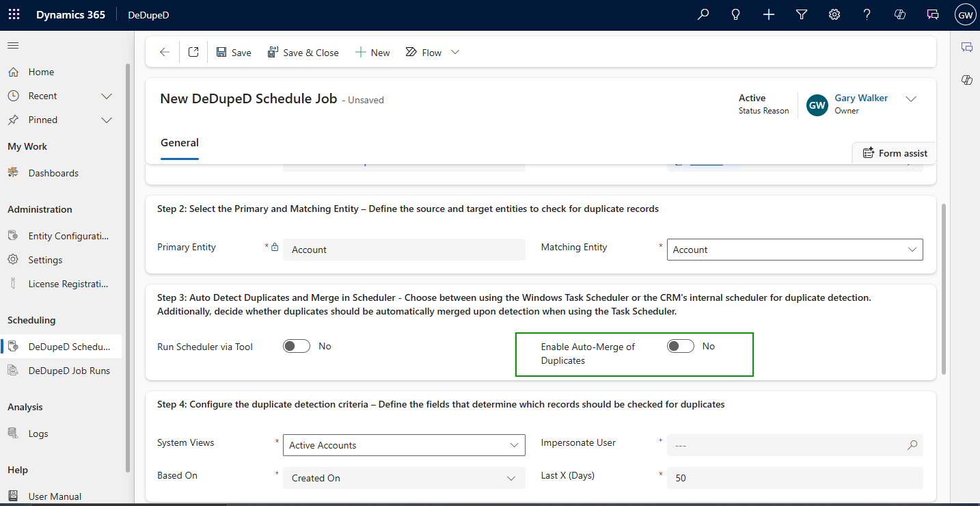The height and width of the screenshot is (506, 980).
Task: Open the settings gear in top bar
Action: [x=834, y=14]
